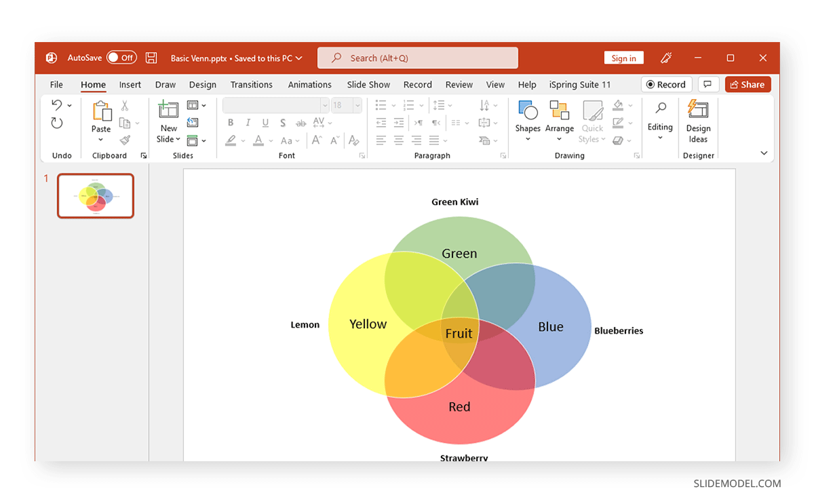The width and height of the screenshot is (814, 504).
Task: Expand the Section dropdown
Action: [203, 140]
